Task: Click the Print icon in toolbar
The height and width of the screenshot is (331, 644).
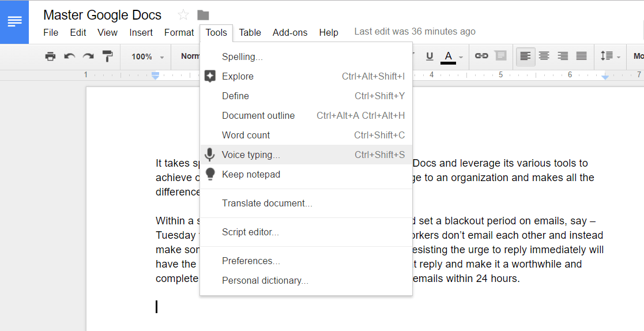Action: coord(51,57)
